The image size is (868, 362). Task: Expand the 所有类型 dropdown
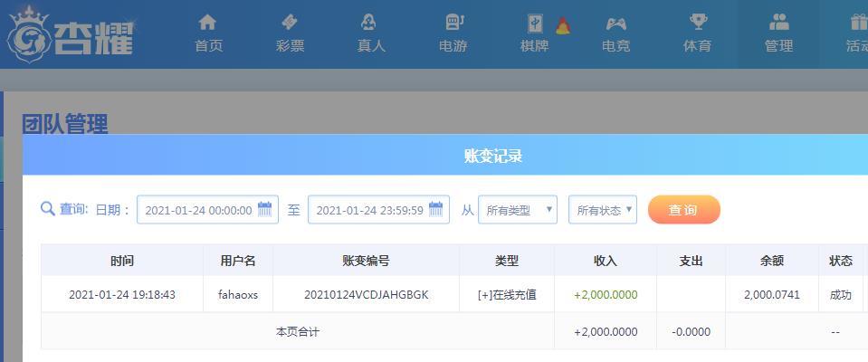pos(518,210)
